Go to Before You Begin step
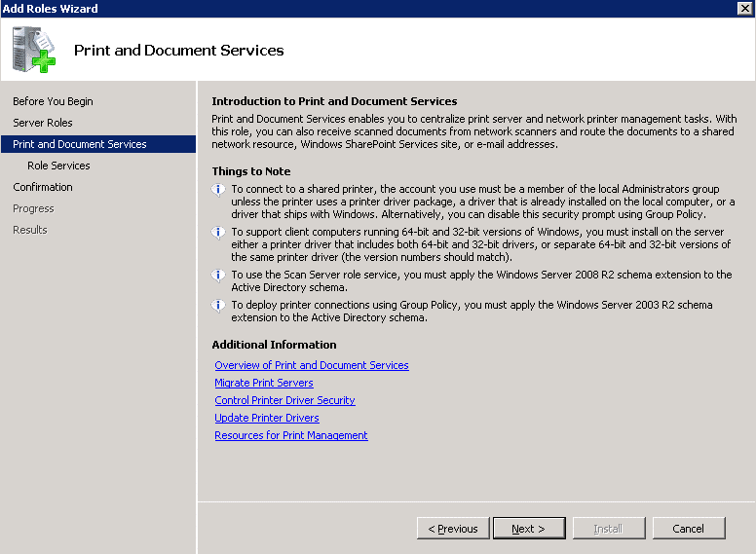 tap(53, 101)
